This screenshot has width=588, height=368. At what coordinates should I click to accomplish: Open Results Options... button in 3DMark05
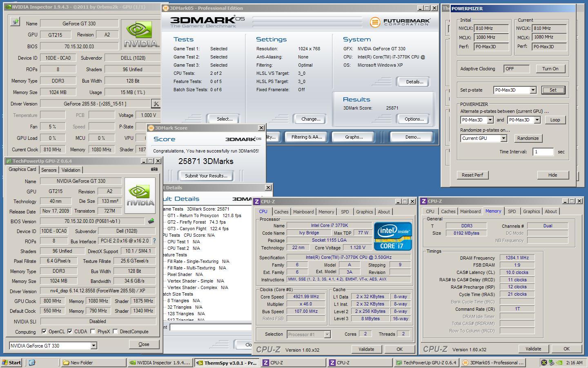tap(414, 119)
